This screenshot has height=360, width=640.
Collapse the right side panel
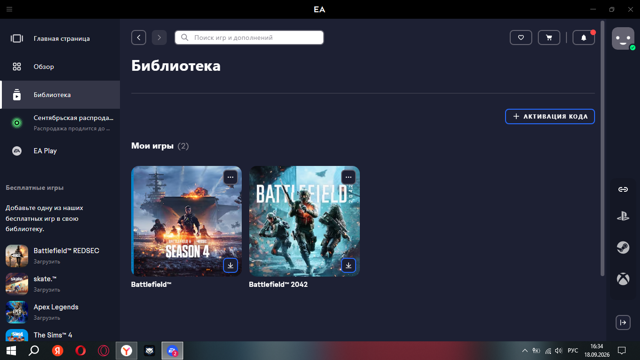[623, 322]
